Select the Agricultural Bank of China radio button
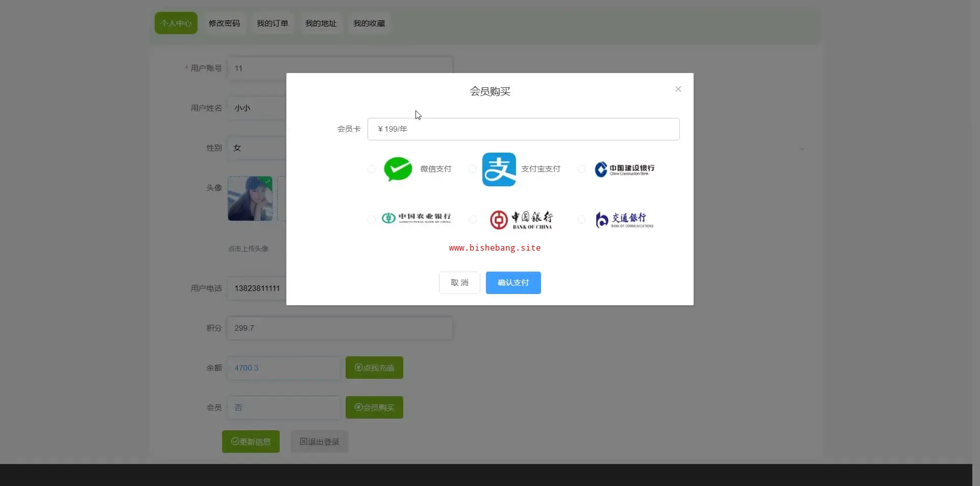980x486 pixels. coord(372,219)
